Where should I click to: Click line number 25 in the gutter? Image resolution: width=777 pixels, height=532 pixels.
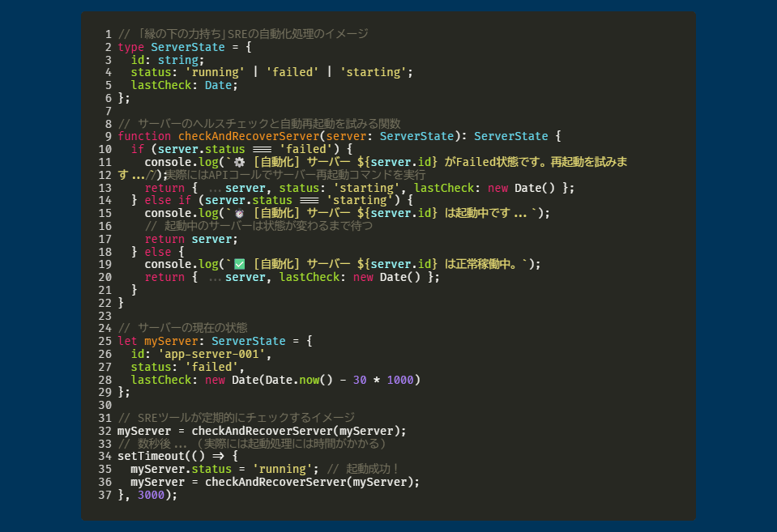coord(105,341)
